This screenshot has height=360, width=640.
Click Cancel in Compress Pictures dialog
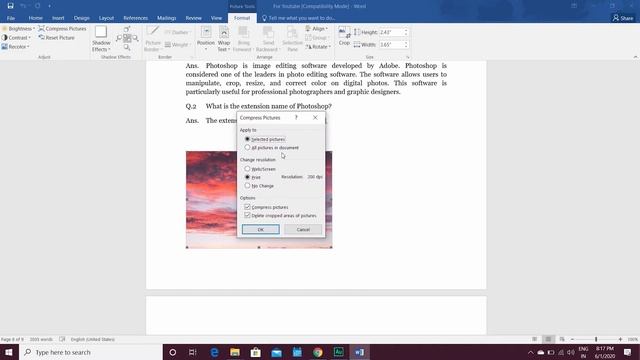[303, 229]
